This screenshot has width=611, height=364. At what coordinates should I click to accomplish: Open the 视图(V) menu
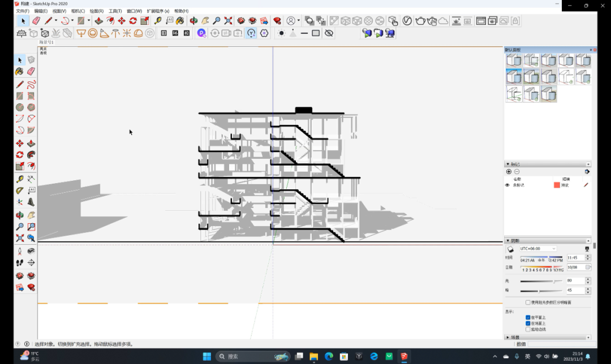click(x=59, y=11)
